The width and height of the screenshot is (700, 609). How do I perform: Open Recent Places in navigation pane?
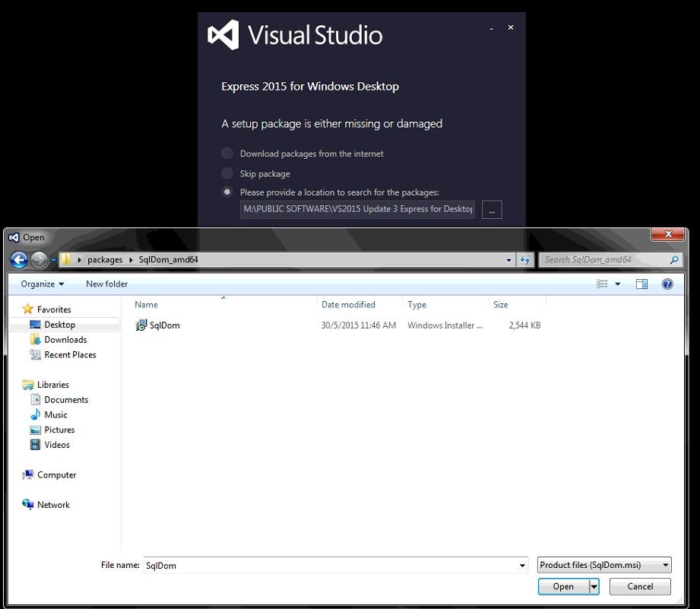point(70,355)
